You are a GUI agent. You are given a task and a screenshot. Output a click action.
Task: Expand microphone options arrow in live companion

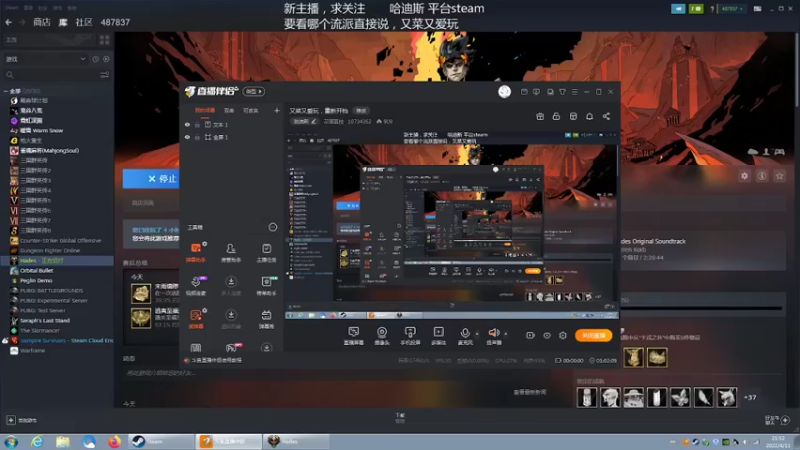[x=477, y=334]
